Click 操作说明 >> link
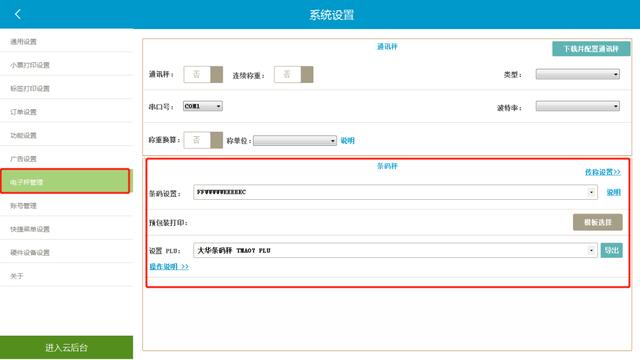 [x=169, y=267]
